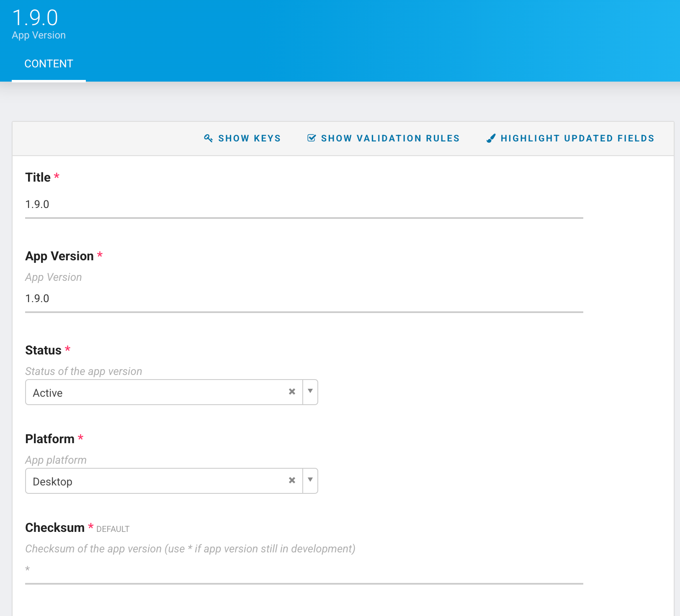The width and height of the screenshot is (680, 616).
Task: Expand the Status dropdown arrow
Action: [310, 392]
